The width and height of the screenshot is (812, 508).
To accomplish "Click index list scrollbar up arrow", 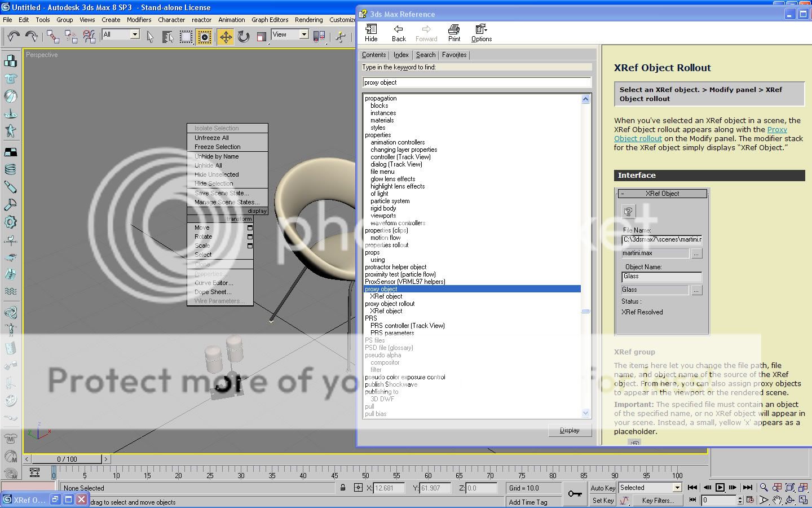I will pyautogui.click(x=585, y=99).
